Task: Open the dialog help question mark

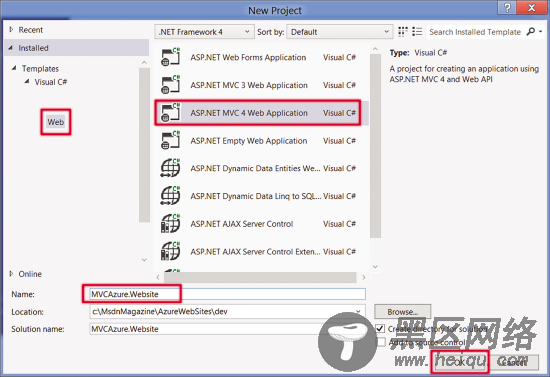Action: (x=507, y=8)
